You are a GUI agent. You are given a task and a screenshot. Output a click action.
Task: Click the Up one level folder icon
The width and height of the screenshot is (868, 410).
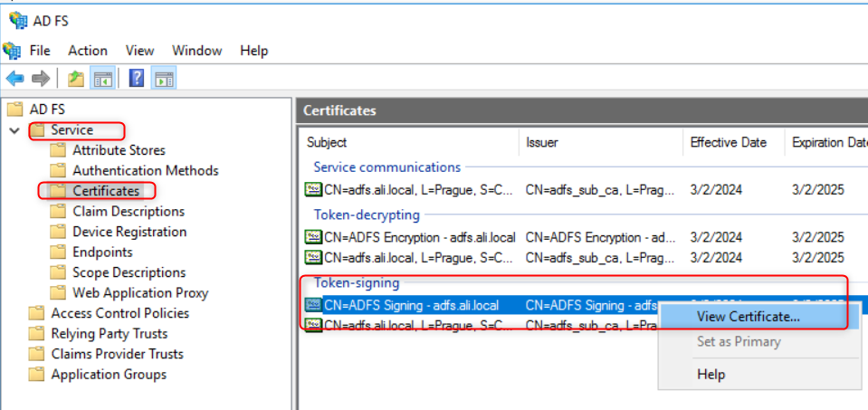(x=76, y=79)
